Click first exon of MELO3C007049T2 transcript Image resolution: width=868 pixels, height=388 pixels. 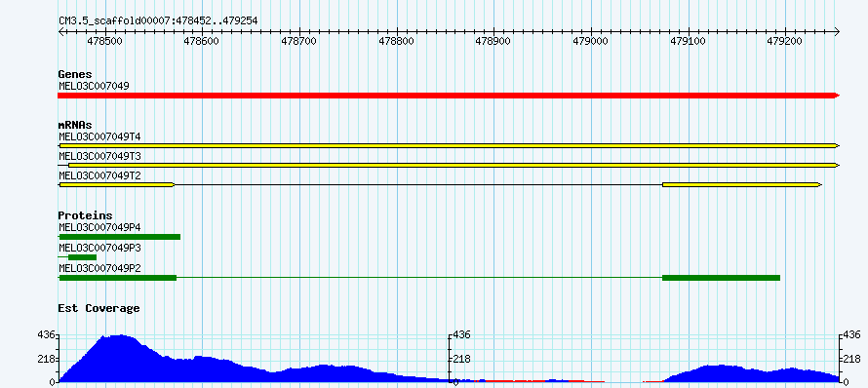[x=117, y=184]
